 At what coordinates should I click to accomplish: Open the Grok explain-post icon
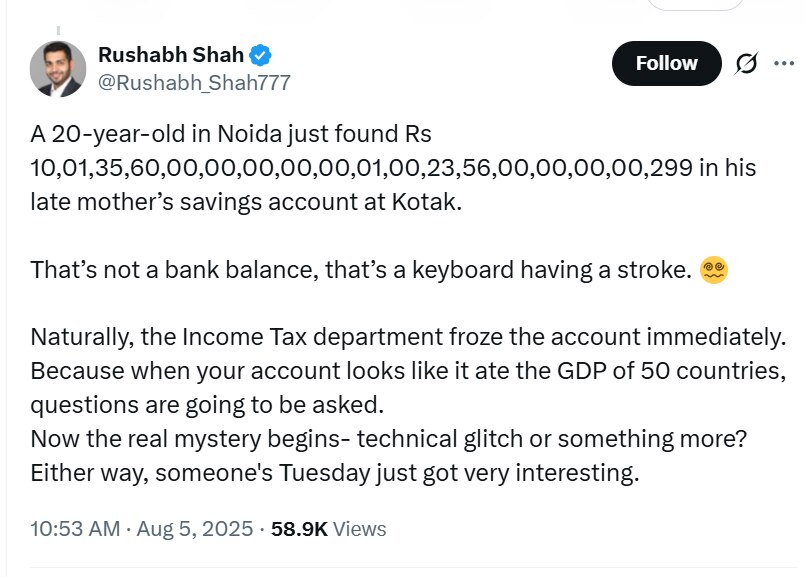pos(746,64)
